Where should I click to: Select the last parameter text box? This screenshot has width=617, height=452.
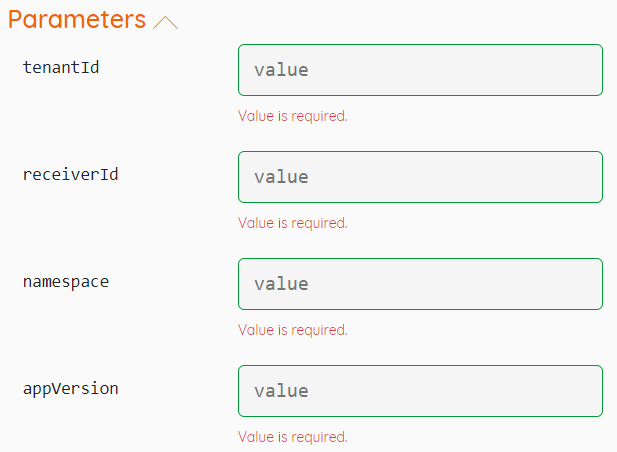pos(420,391)
